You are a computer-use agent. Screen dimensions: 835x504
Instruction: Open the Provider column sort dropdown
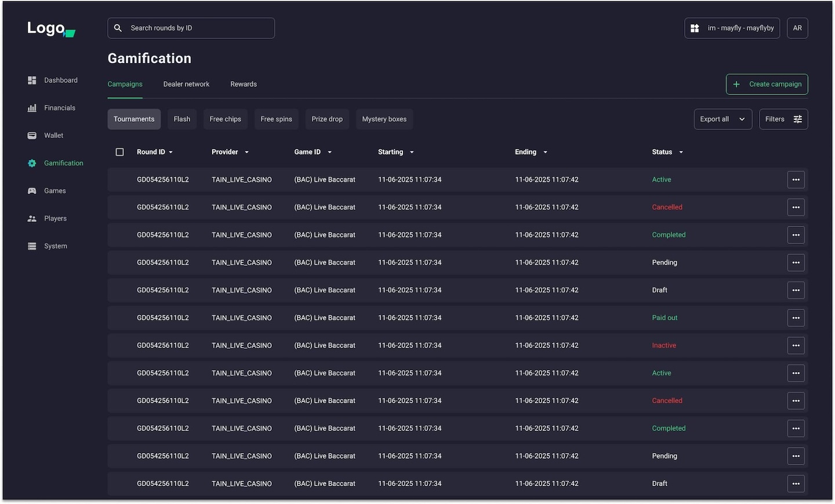pos(246,152)
